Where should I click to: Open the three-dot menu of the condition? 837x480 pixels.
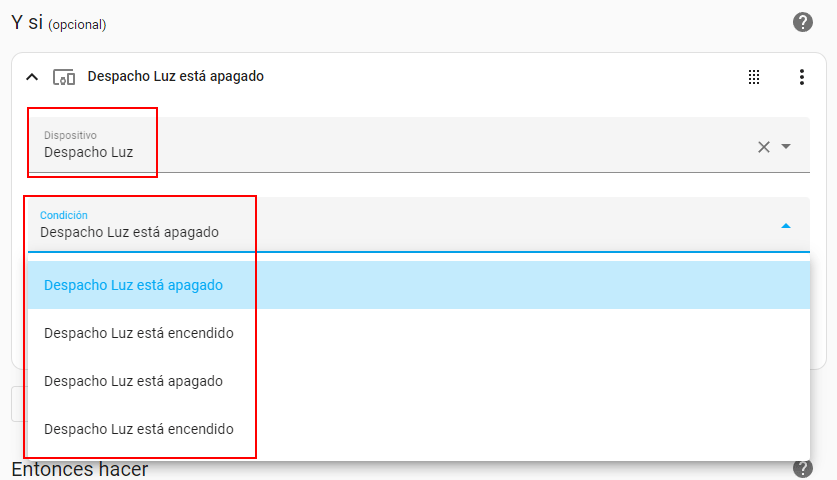click(801, 77)
